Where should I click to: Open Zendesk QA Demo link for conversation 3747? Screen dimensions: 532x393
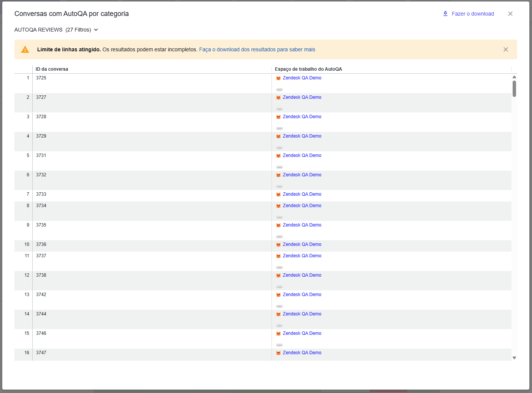coord(302,353)
